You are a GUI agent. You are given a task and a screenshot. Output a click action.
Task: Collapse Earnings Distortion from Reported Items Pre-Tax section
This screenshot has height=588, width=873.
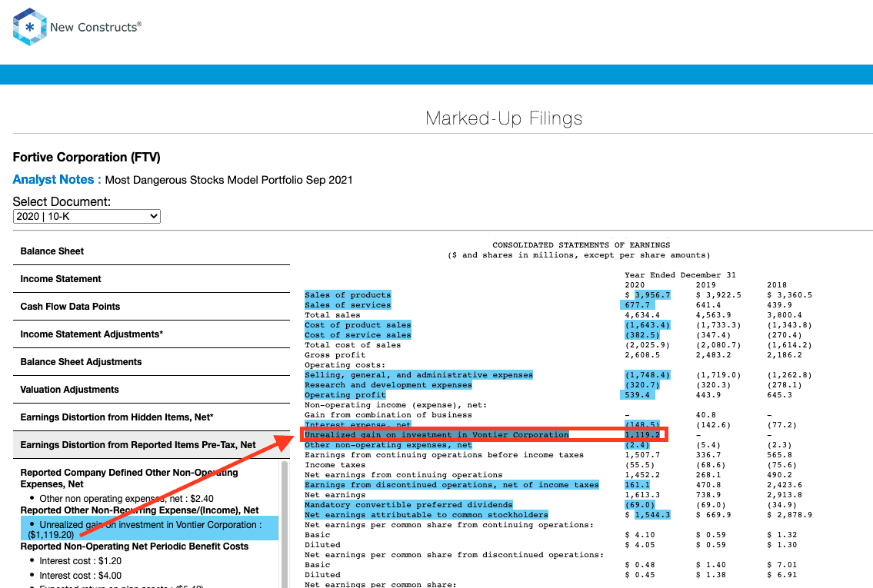pos(152,445)
